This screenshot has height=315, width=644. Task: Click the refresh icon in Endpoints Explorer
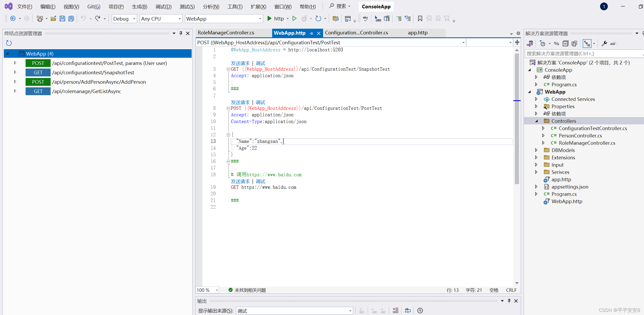pyautogui.click(x=9, y=43)
